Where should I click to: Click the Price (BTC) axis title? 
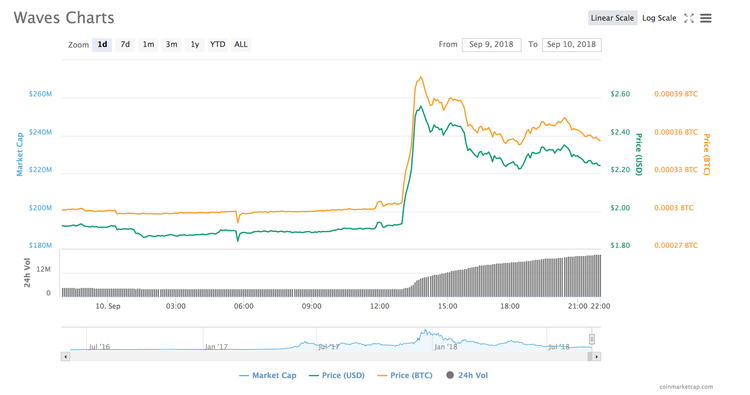pos(706,154)
